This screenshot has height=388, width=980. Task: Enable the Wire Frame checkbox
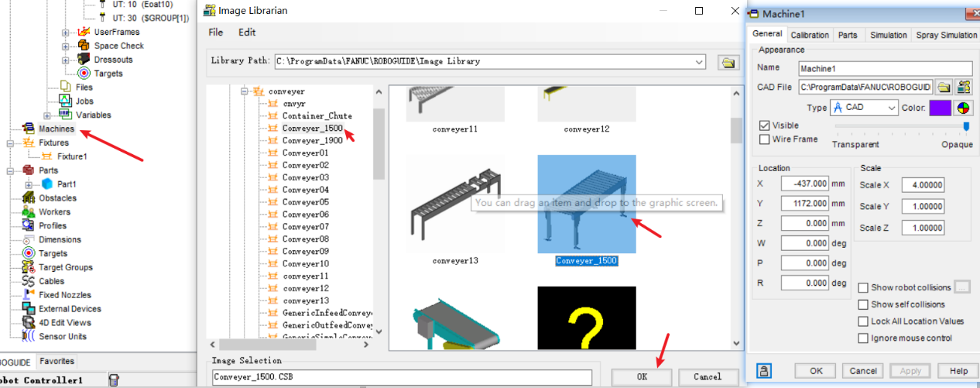765,139
